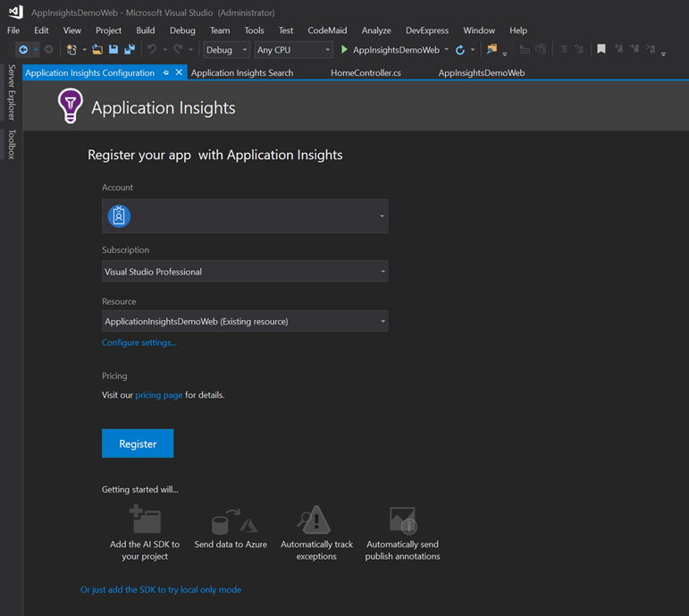Image resolution: width=689 pixels, height=616 pixels.
Task: Start debugging with the green play icon
Action: (345, 50)
